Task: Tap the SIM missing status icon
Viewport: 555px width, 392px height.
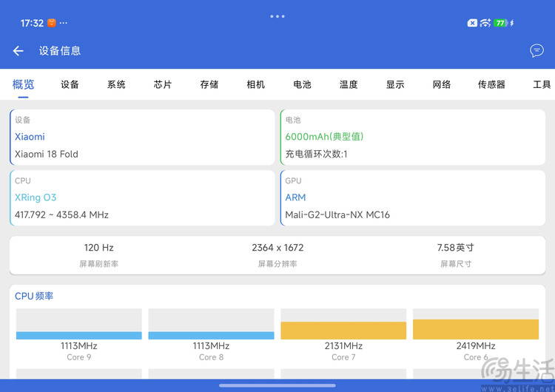Action: pos(472,23)
